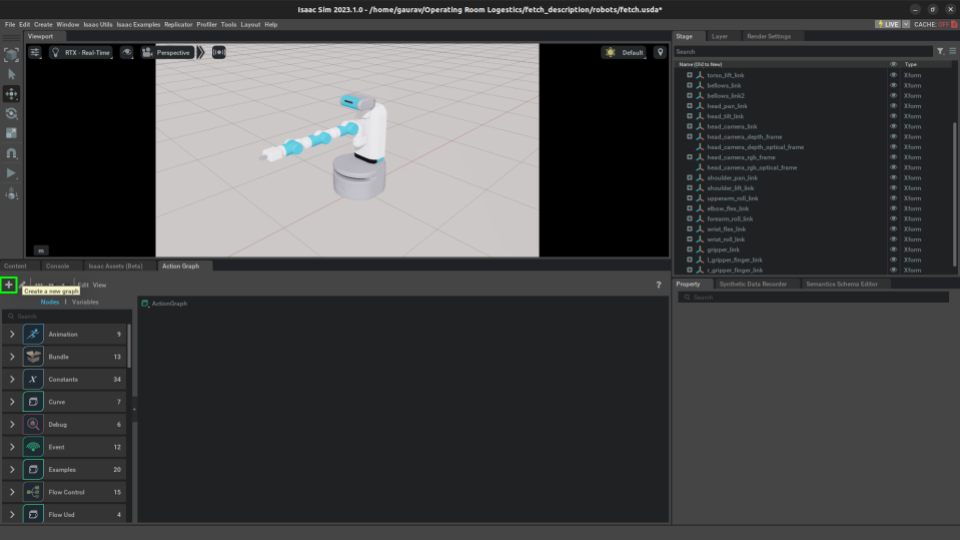
Task: Open the RTX - Real-Time renderer menu
Action: click(x=81, y=53)
